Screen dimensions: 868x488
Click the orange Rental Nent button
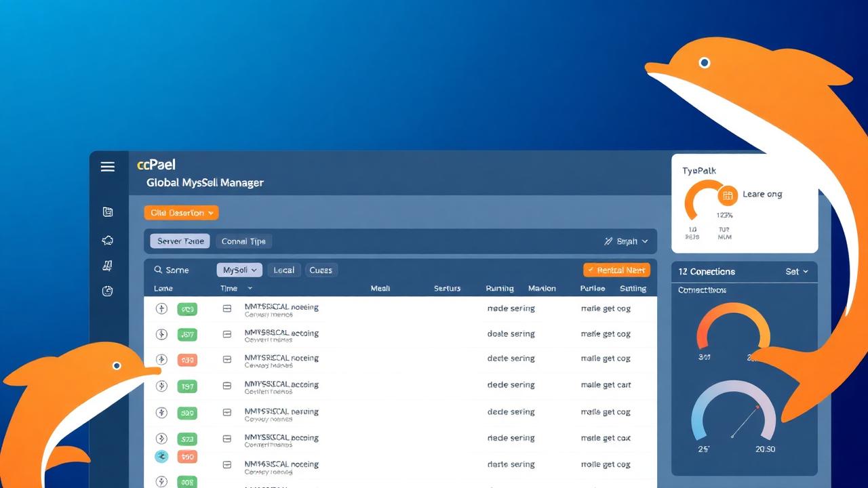coord(616,270)
